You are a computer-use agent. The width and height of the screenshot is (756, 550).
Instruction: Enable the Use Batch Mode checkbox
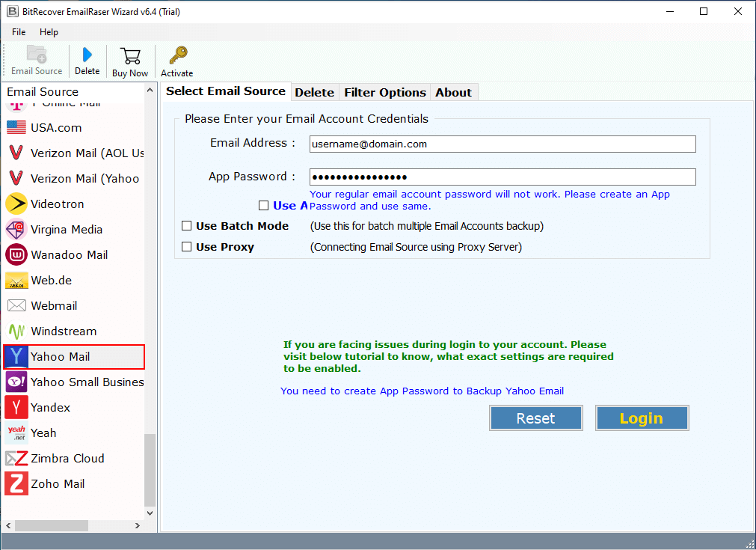click(187, 226)
